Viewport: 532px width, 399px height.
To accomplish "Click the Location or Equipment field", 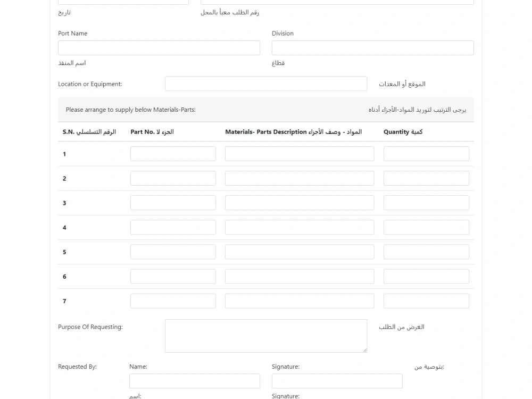I will click(266, 84).
